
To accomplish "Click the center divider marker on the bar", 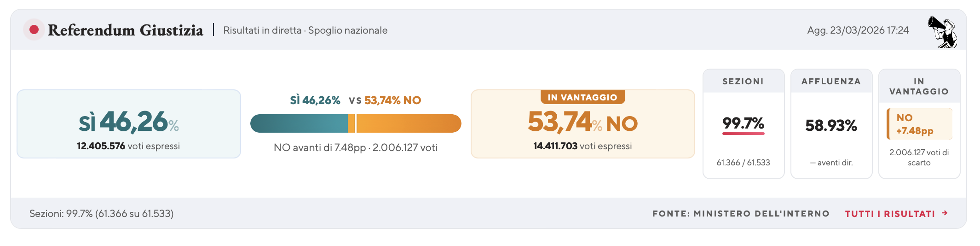I will (352, 123).
